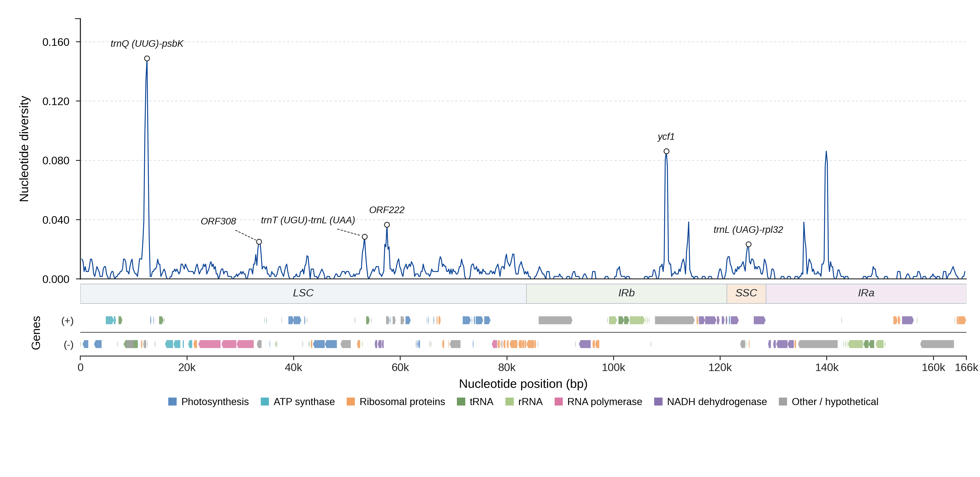980x477 pixels.
Task: Select the trnL (UAG)-rpl32 marker circle
Action: click(x=748, y=244)
